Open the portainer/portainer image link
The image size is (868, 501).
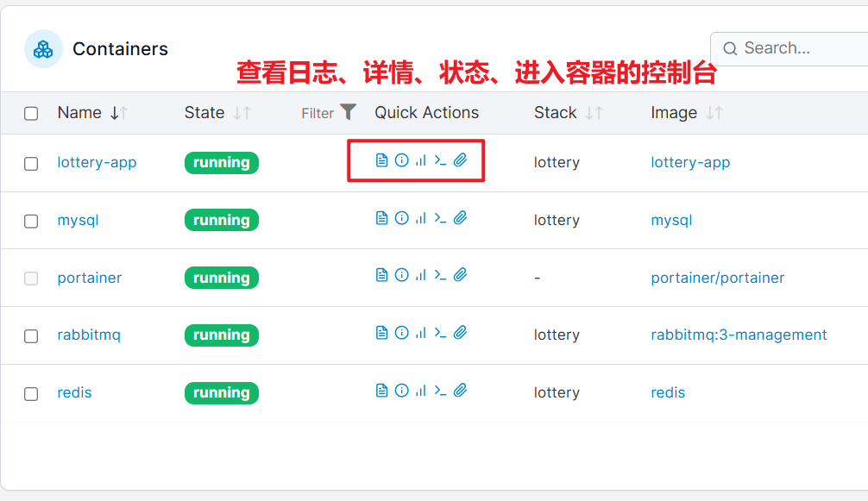tap(717, 278)
